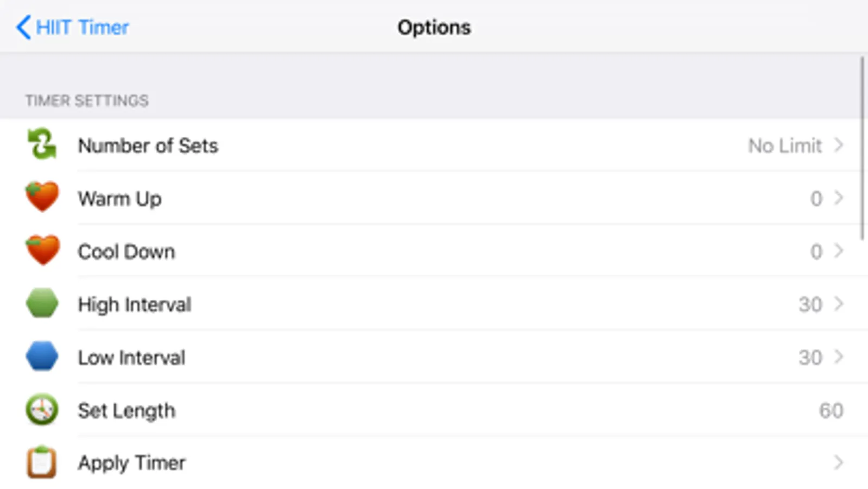Screen dimensions: 868x489
Task: Open the Number of Sets option
Action: (148, 146)
